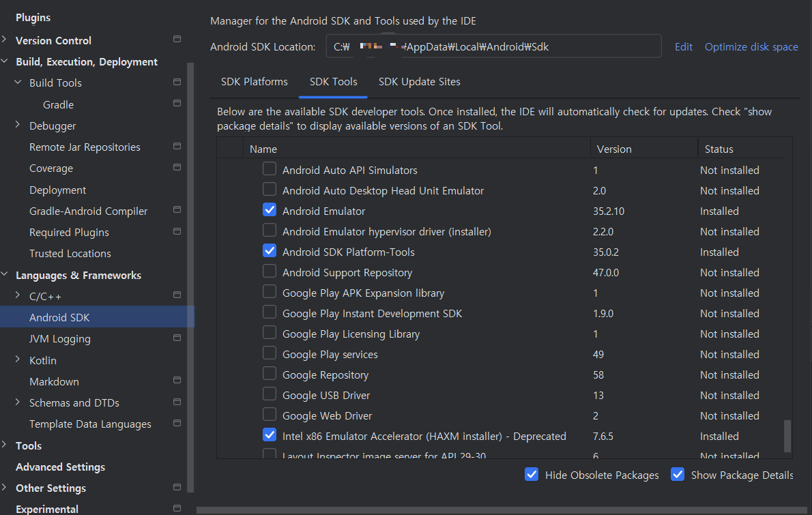
Task: Click settings tree vertical scrollbar
Action: click(x=190, y=277)
